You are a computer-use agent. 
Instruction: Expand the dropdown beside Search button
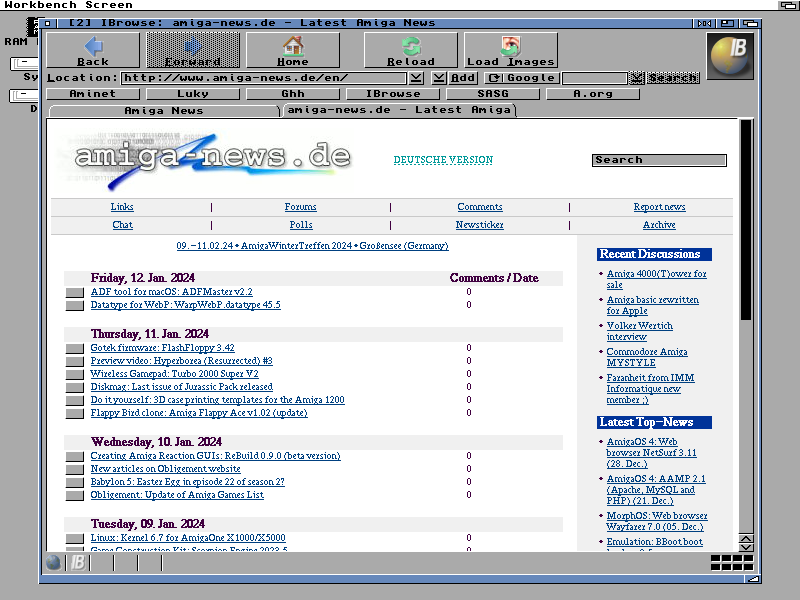pyautogui.click(x=636, y=78)
